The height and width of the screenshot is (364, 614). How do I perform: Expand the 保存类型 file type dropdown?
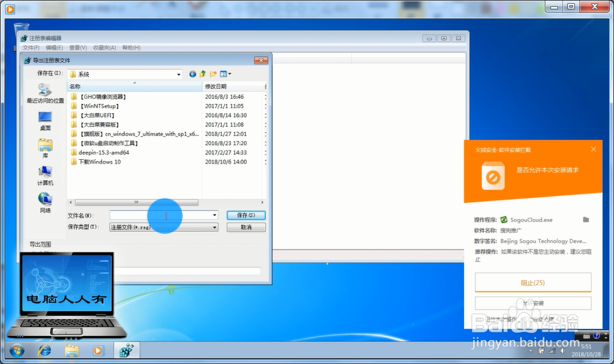pos(214,227)
